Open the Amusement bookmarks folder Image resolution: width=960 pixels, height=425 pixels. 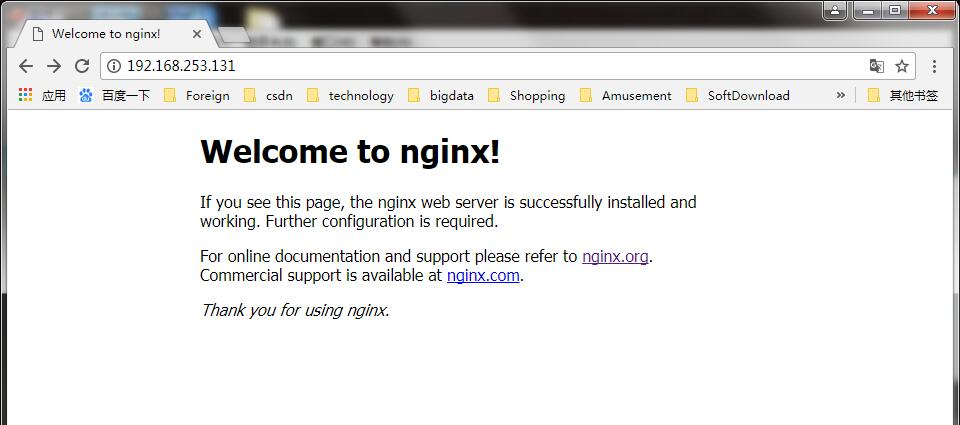click(x=626, y=96)
